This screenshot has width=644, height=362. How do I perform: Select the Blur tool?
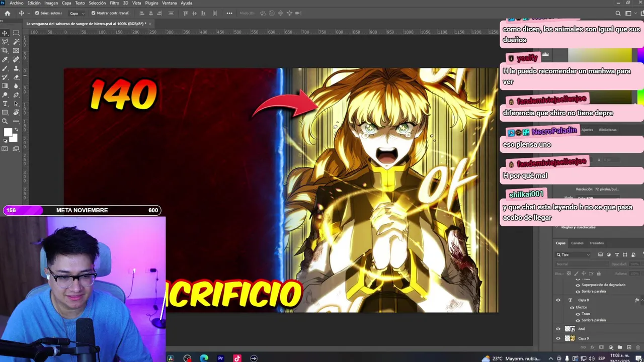[16, 86]
